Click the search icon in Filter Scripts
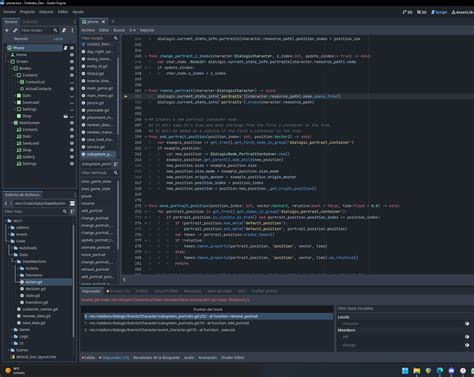 pos(116,38)
